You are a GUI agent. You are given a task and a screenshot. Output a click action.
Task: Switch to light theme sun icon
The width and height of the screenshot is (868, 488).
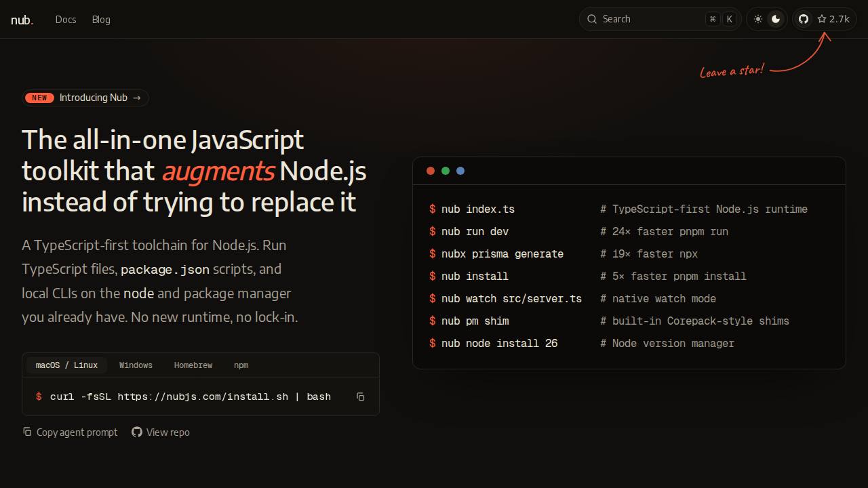pos(758,19)
